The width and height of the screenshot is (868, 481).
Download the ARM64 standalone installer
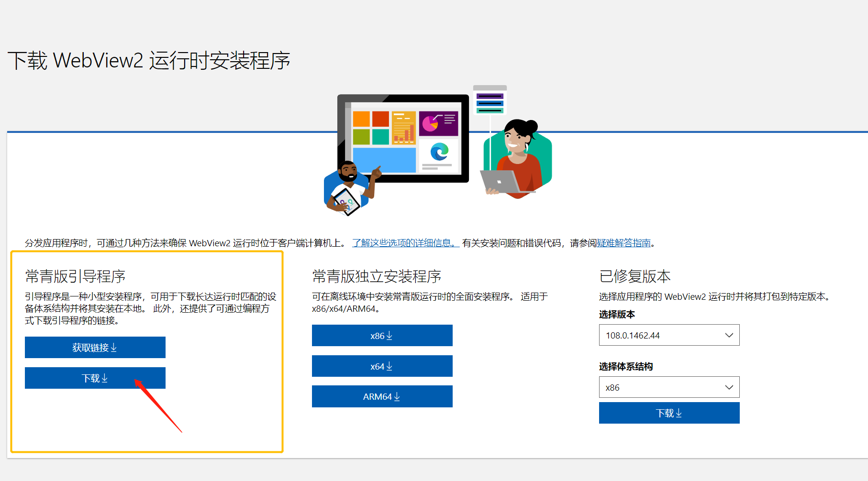click(382, 396)
